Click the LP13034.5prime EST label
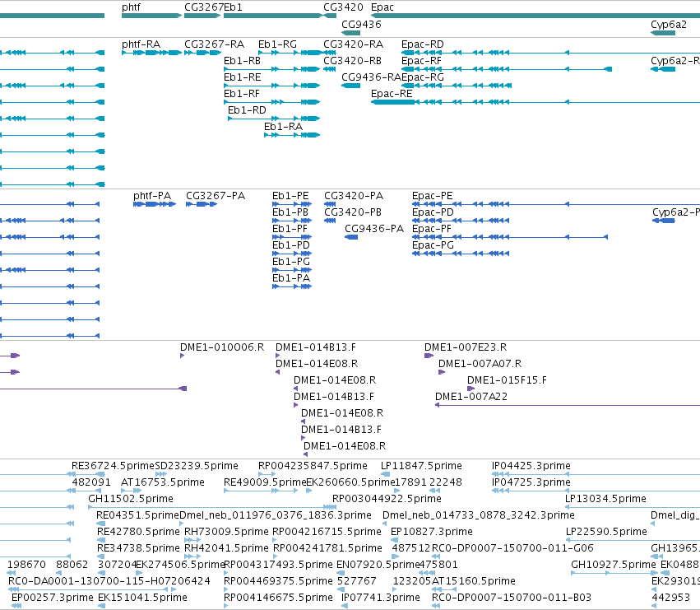 coord(605,499)
